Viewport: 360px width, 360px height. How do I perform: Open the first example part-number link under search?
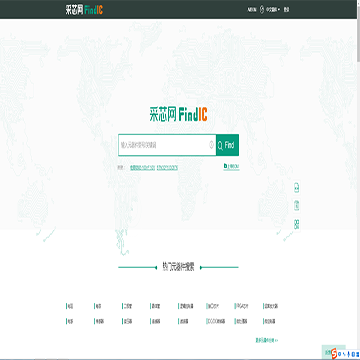click(142, 167)
